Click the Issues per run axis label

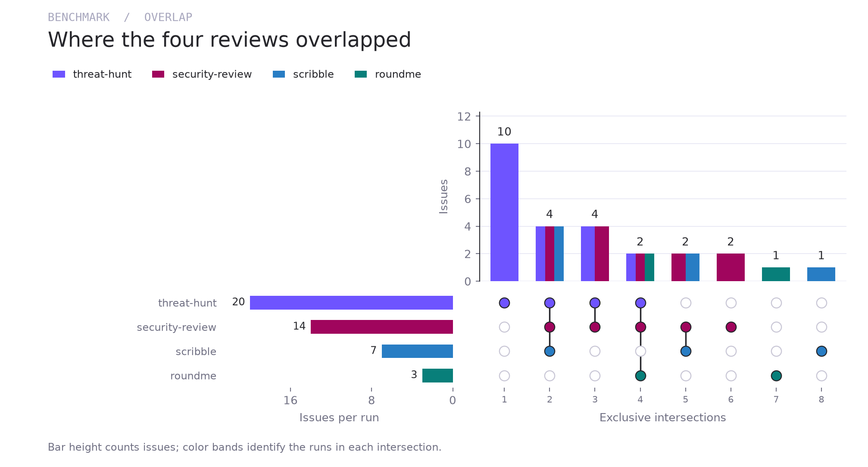pyautogui.click(x=339, y=417)
